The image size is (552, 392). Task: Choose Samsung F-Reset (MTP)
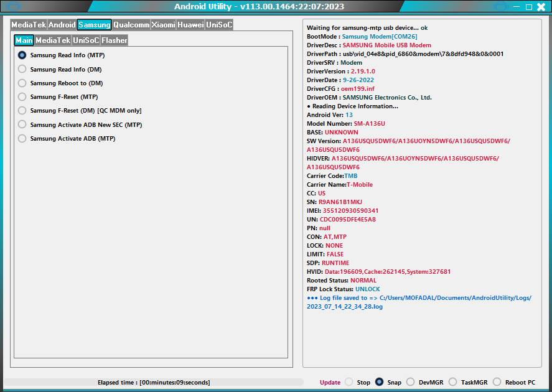click(22, 97)
